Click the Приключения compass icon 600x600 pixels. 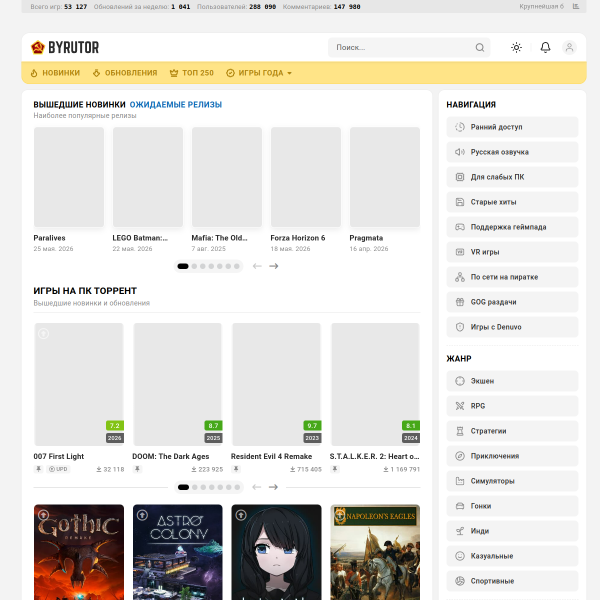click(460, 456)
